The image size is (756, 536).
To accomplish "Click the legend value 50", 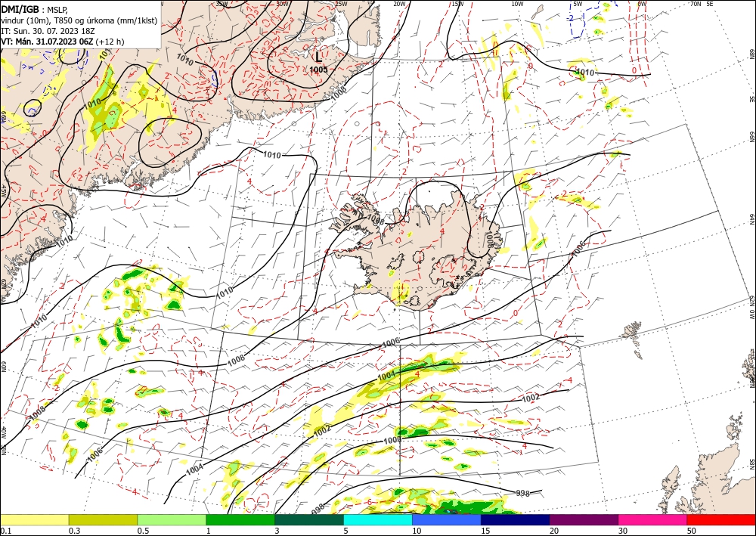I will point(692,531).
